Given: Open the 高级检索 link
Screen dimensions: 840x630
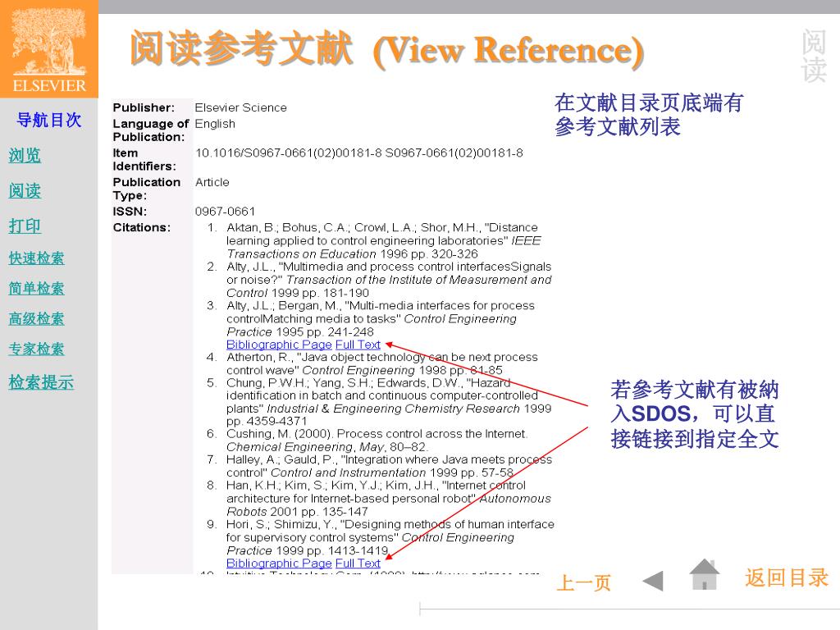Looking at the screenshot, I should tap(36, 319).
